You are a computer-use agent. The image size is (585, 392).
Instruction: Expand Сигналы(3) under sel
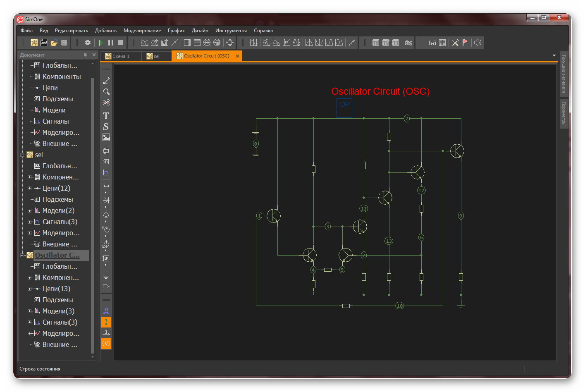[x=30, y=222]
